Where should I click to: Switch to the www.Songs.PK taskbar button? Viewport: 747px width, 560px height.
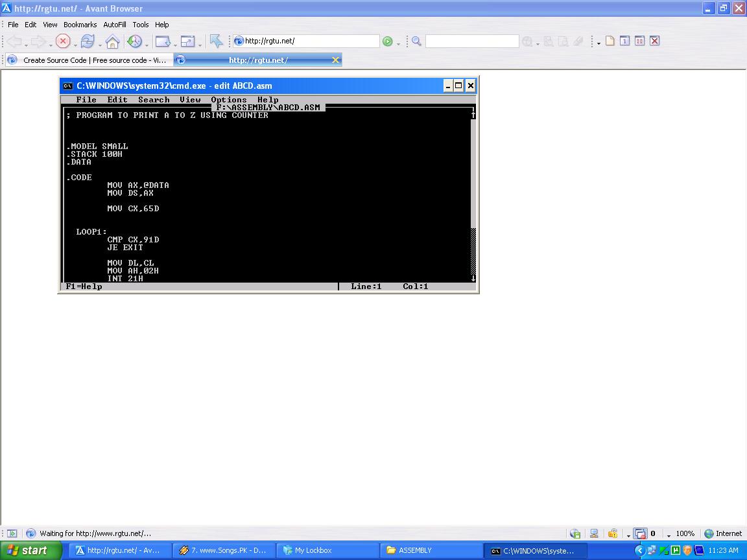tap(224, 550)
